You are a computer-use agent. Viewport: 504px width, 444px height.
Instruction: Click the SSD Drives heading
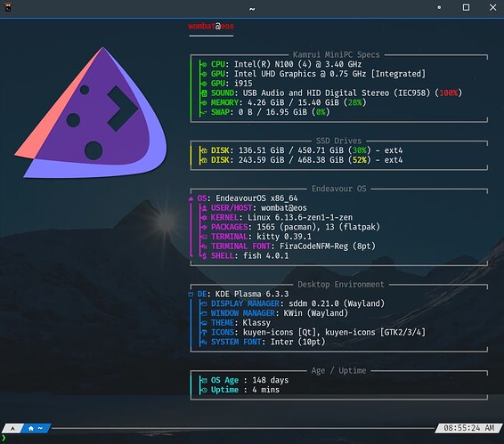pyautogui.click(x=338, y=141)
